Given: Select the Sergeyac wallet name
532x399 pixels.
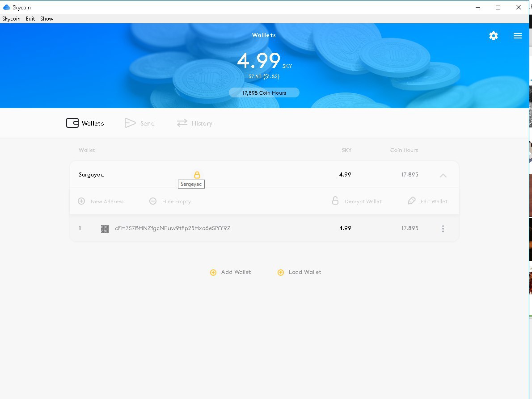Looking at the screenshot, I should click(x=91, y=175).
